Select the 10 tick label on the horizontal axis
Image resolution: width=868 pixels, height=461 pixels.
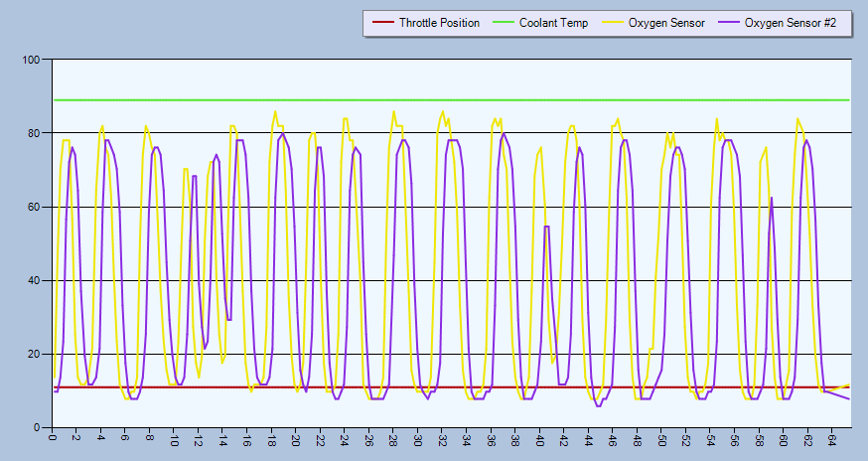[x=175, y=441]
